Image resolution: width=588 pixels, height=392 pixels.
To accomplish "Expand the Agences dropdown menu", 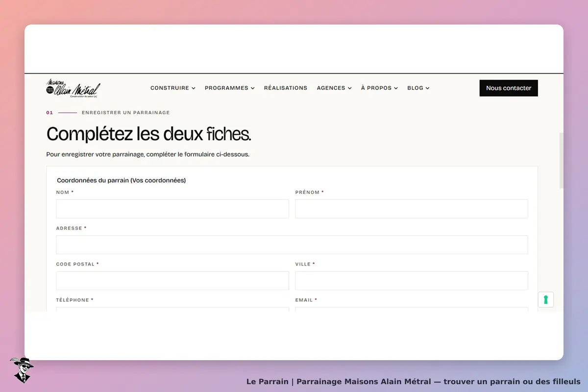I will (x=334, y=88).
